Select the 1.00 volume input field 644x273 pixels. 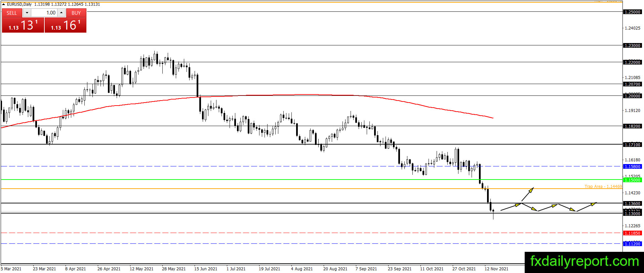tap(44, 13)
